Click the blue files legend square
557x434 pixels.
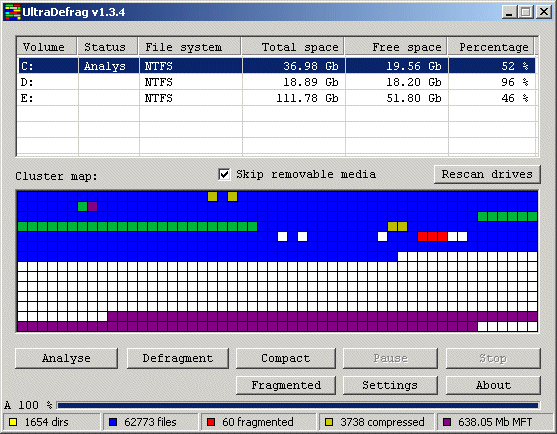pos(113,422)
